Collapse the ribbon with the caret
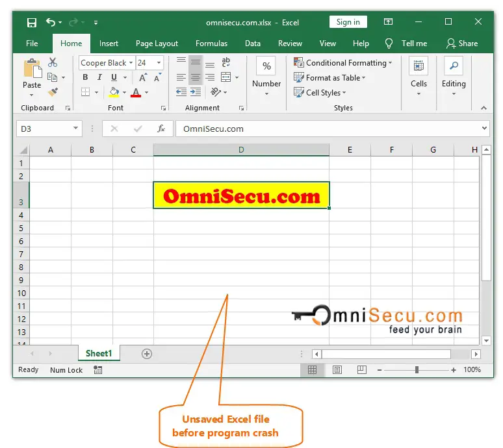Screen dimensions: 503x448 (x=484, y=108)
